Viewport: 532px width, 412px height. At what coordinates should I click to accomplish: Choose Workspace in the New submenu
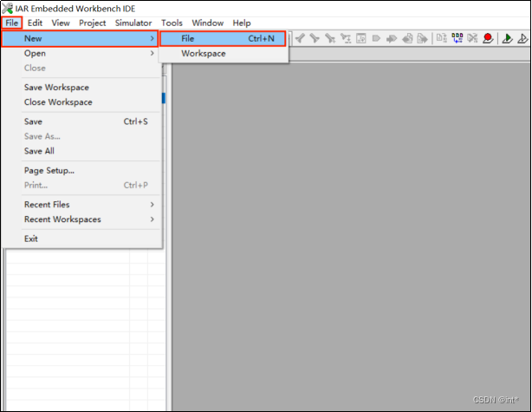tap(223, 53)
